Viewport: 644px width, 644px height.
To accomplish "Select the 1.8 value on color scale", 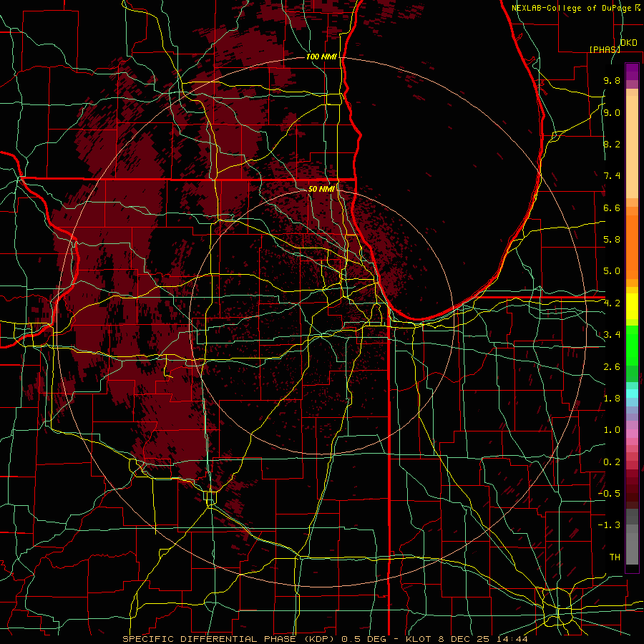I will click(x=612, y=399).
